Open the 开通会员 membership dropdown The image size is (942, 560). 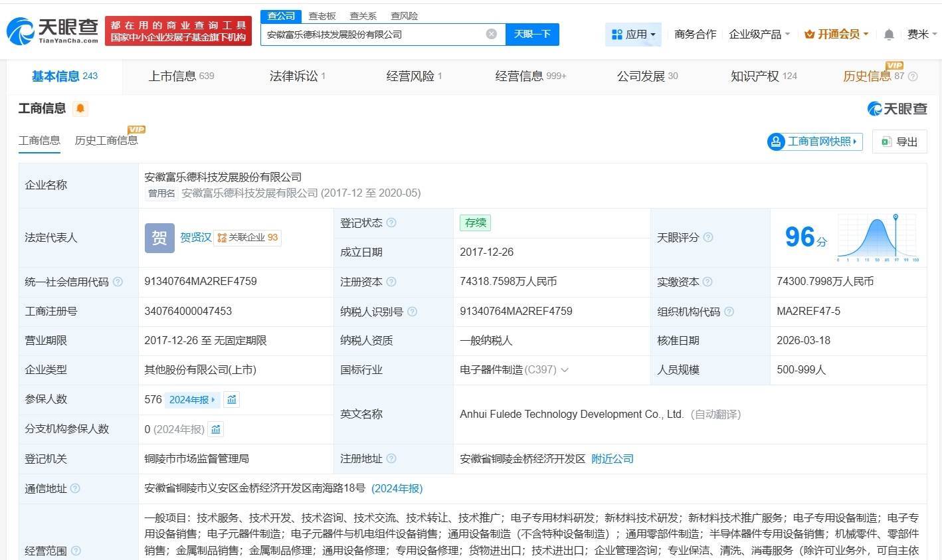coord(836,34)
